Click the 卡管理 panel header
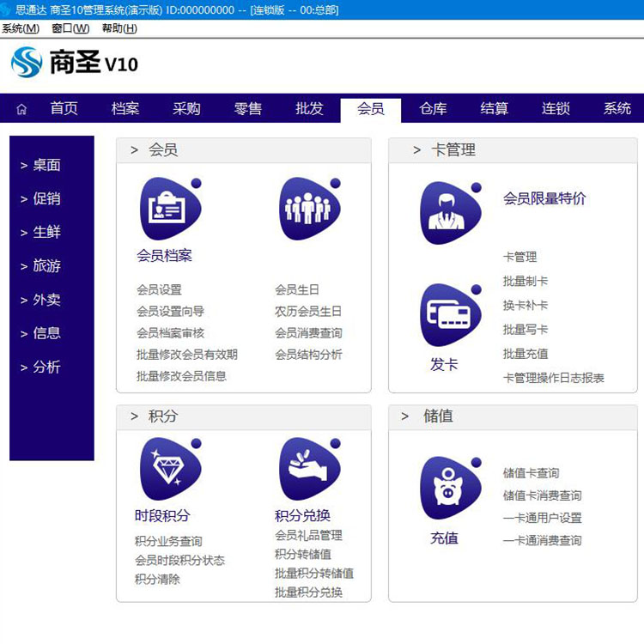This screenshot has width=644, height=644. point(513,150)
